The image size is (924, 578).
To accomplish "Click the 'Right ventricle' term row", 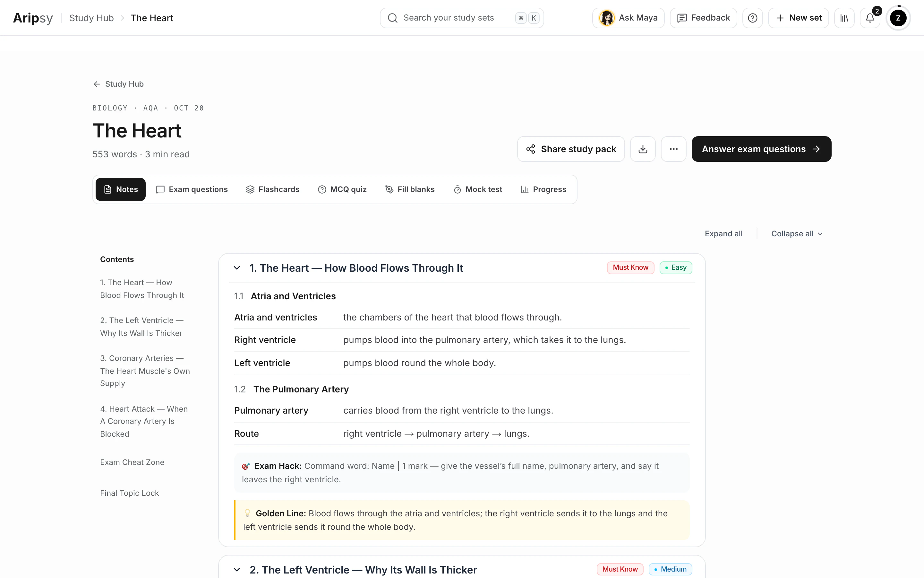I will pos(462,340).
